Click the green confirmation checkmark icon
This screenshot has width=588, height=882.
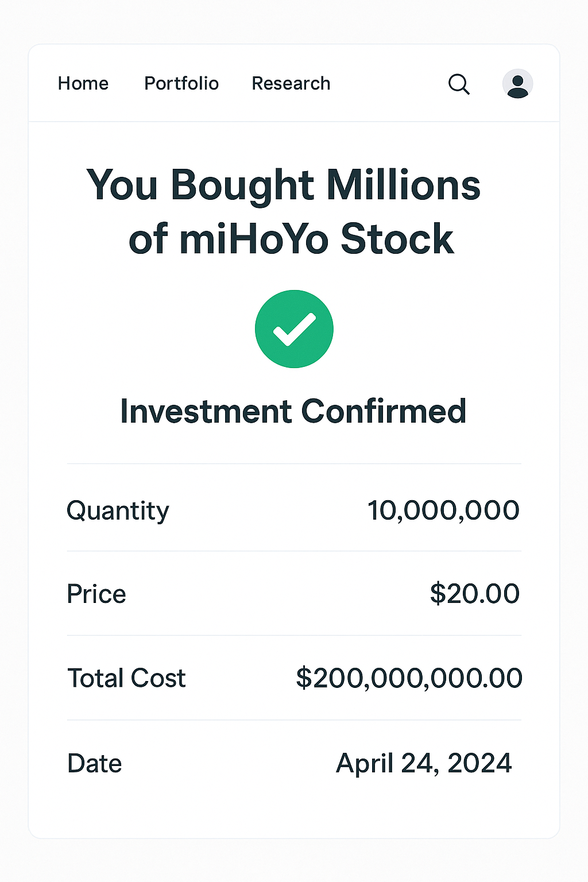(x=294, y=329)
